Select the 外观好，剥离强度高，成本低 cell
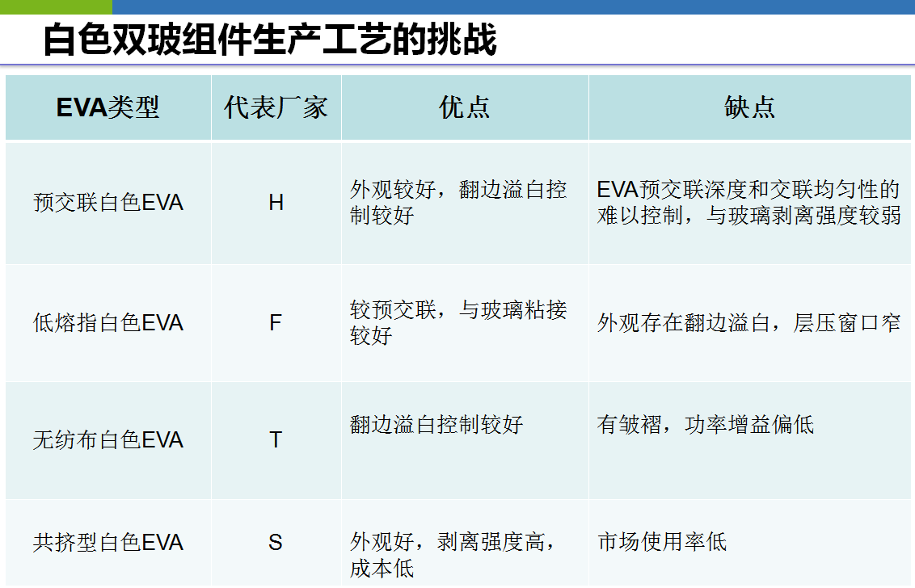Screen dimensions: 915x588 (453, 554)
